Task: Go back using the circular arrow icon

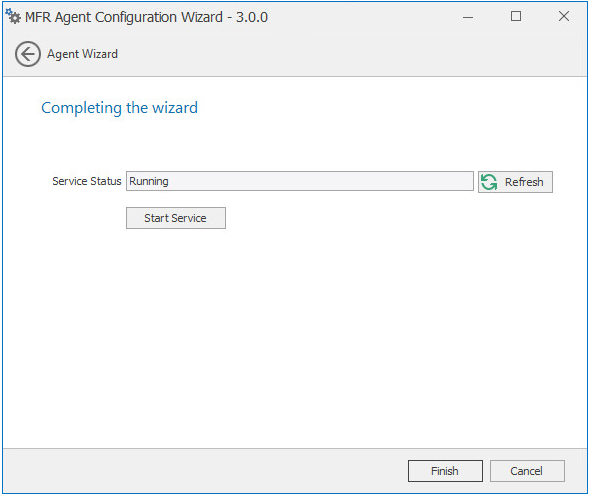Action: pyautogui.click(x=27, y=54)
